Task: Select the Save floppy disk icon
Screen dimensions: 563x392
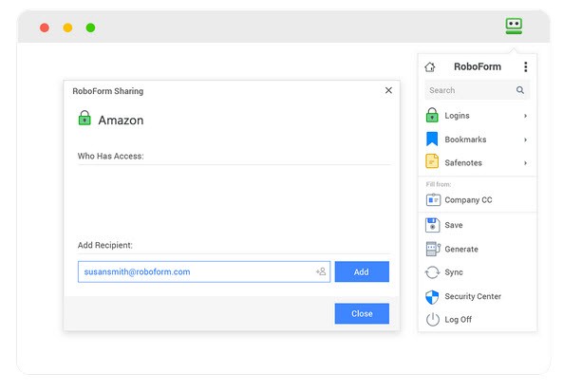Action: 432,225
